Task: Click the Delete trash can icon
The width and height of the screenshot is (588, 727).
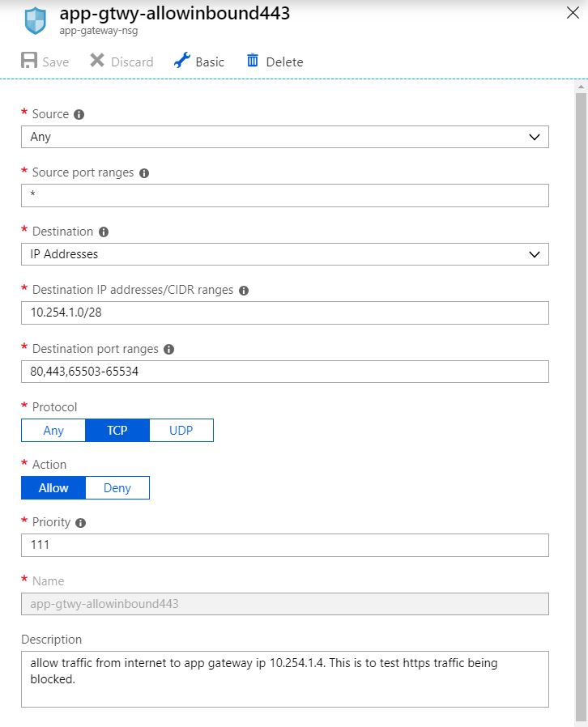Action: (252, 60)
